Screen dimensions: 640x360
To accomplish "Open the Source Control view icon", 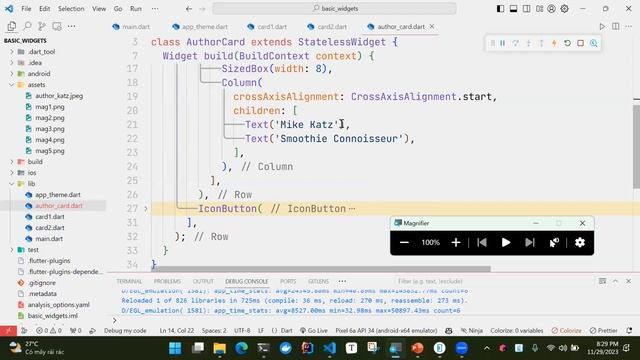I will pos(42,27).
